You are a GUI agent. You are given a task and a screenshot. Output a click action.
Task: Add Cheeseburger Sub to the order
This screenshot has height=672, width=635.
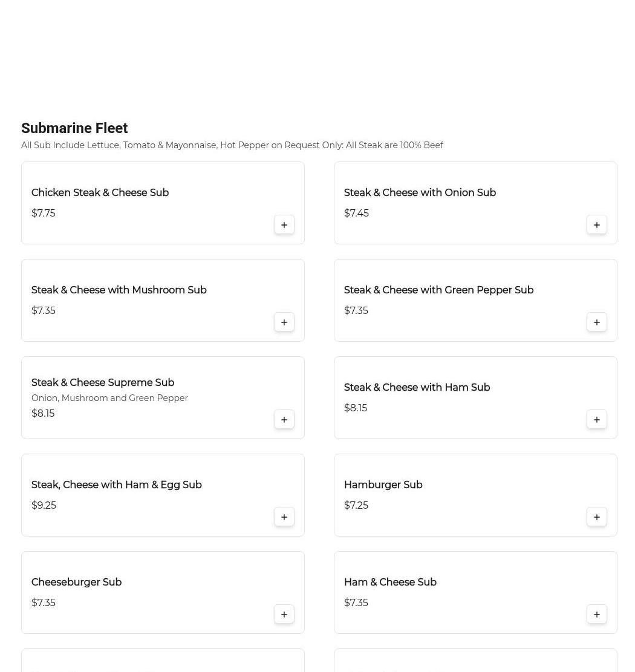(x=284, y=615)
